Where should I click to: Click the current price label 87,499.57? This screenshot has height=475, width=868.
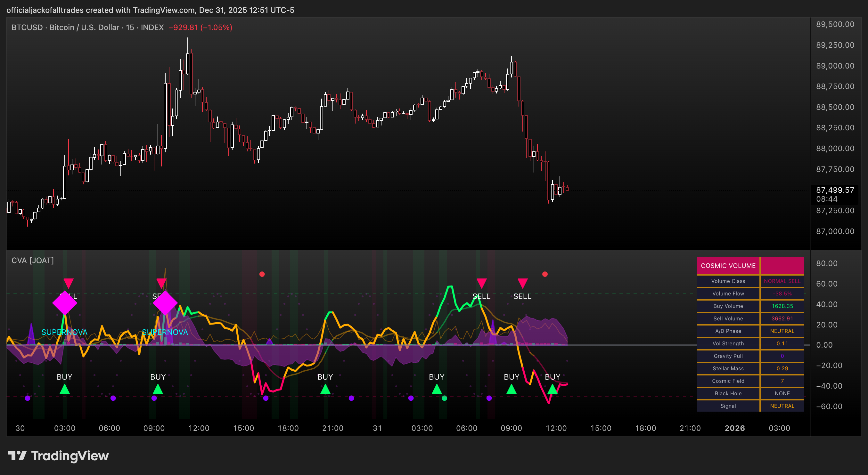tap(835, 190)
